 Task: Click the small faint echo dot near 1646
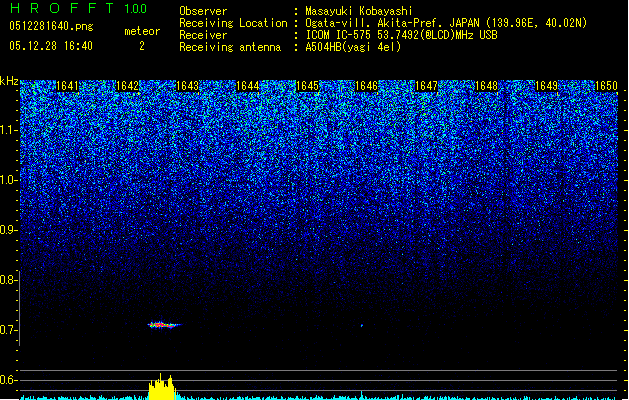361,325
